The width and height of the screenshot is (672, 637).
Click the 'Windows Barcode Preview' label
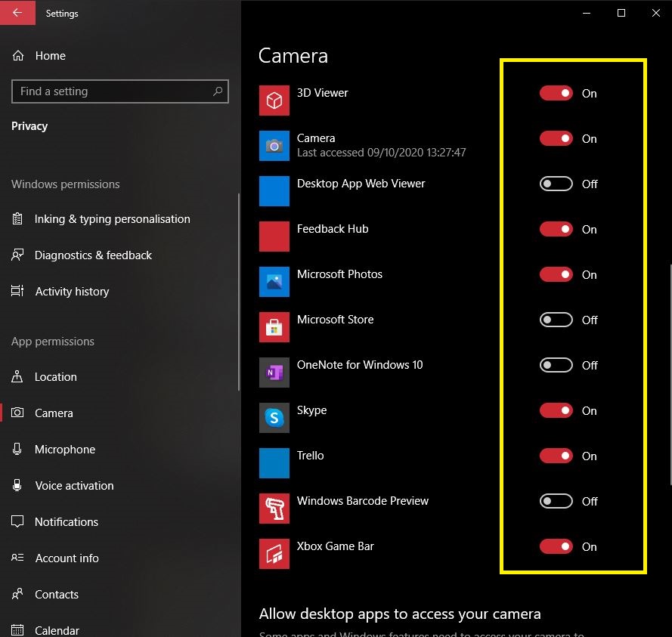click(363, 501)
